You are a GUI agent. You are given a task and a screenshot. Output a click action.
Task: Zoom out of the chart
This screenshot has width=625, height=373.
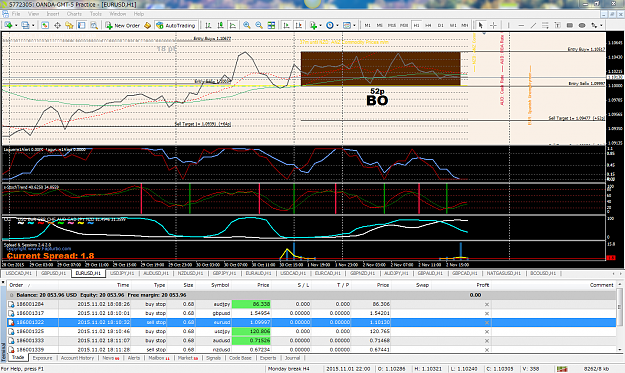(x=259, y=25)
